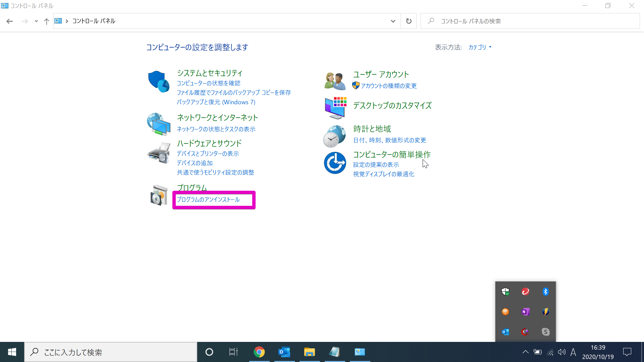Click 日付、時刻、数値形式の変更 link
Screen dimensions: 644x362
389,140
